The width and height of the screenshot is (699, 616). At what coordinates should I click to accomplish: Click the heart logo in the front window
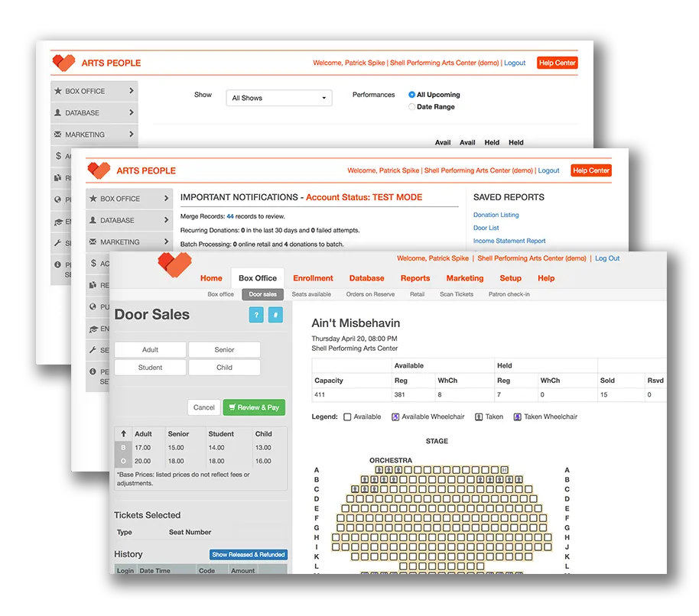coord(174,264)
